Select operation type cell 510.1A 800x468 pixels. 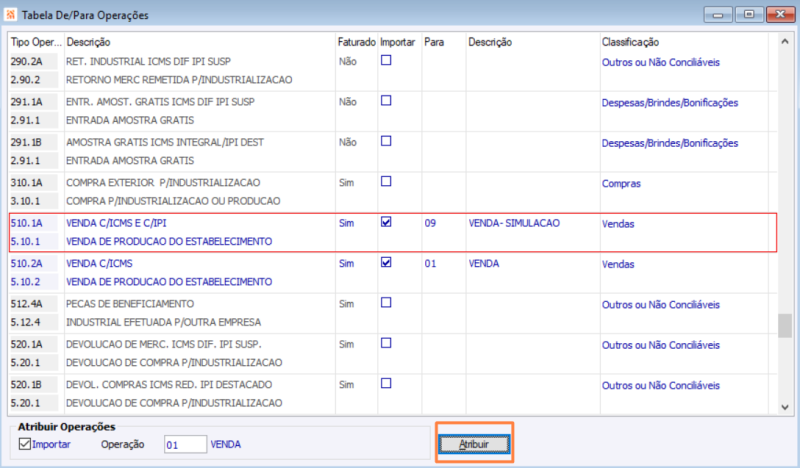pos(34,223)
